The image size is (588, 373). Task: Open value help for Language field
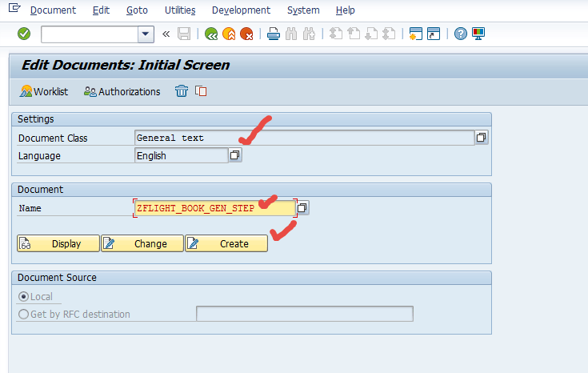[235, 155]
